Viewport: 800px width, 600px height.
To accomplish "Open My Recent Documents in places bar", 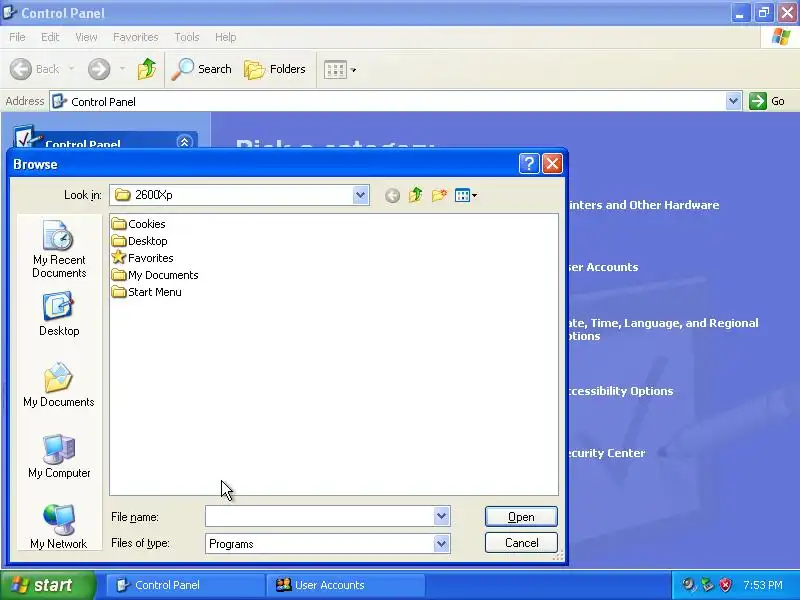I will (59, 249).
